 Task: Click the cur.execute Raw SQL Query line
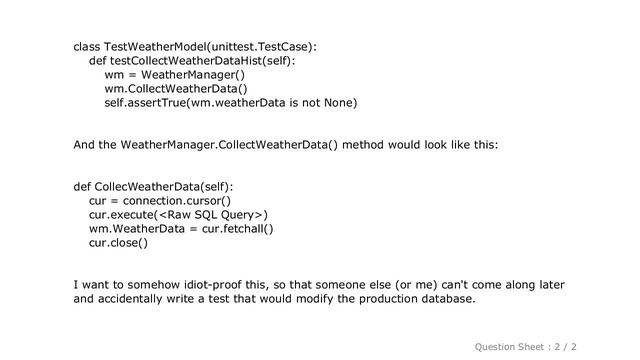178,215
